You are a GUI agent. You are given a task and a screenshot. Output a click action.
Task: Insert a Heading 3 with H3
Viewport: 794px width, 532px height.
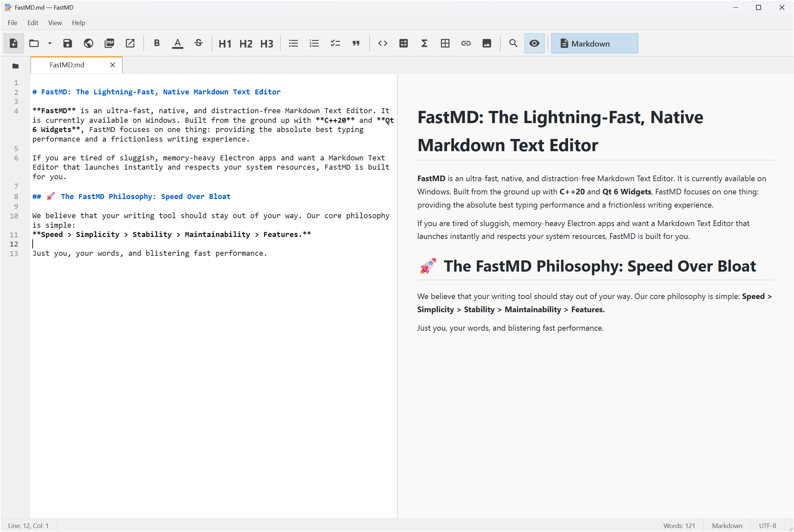(267, 44)
